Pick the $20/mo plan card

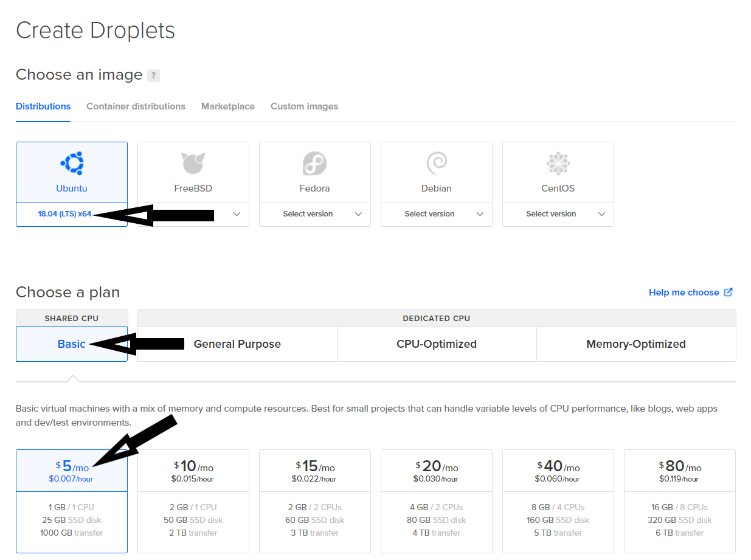click(x=437, y=502)
